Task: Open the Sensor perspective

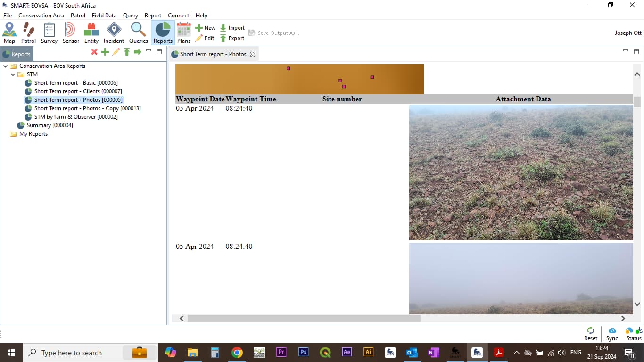Action: [x=71, y=33]
